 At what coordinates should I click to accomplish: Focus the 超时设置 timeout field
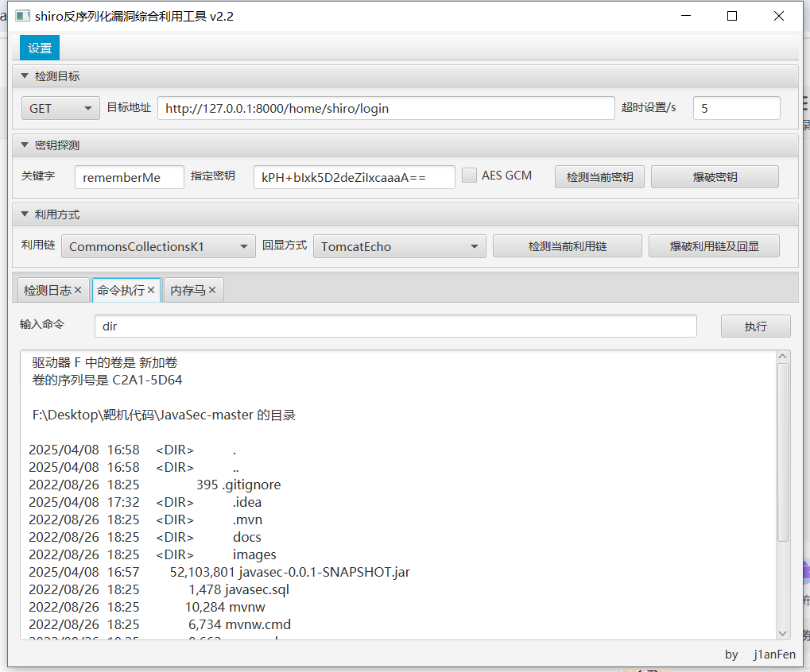(x=736, y=108)
